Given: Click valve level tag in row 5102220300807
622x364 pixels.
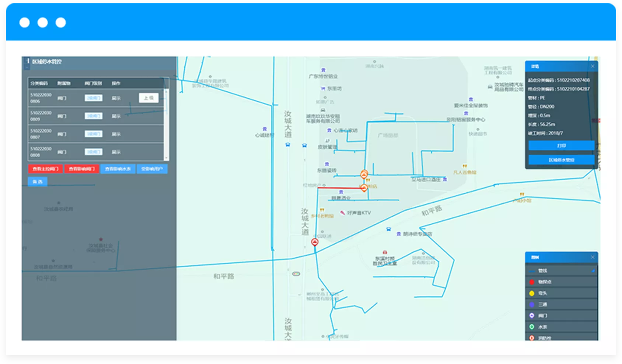Looking at the screenshot, I should (x=94, y=134).
